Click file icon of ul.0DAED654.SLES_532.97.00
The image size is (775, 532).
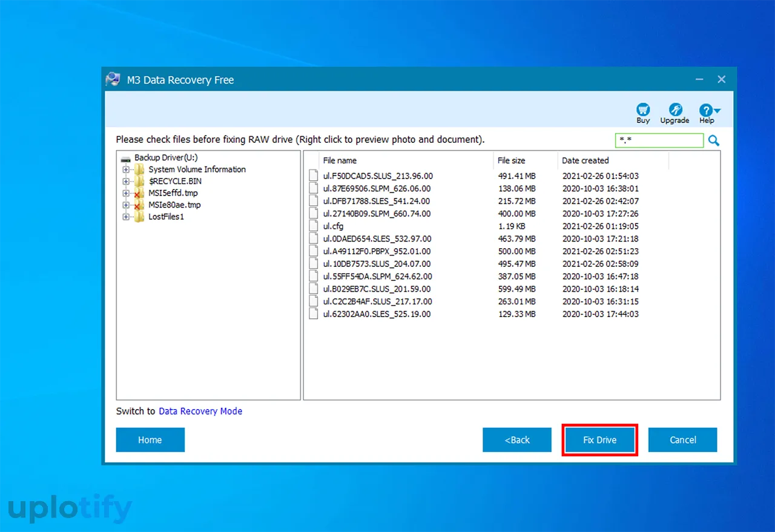click(x=313, y=238)
